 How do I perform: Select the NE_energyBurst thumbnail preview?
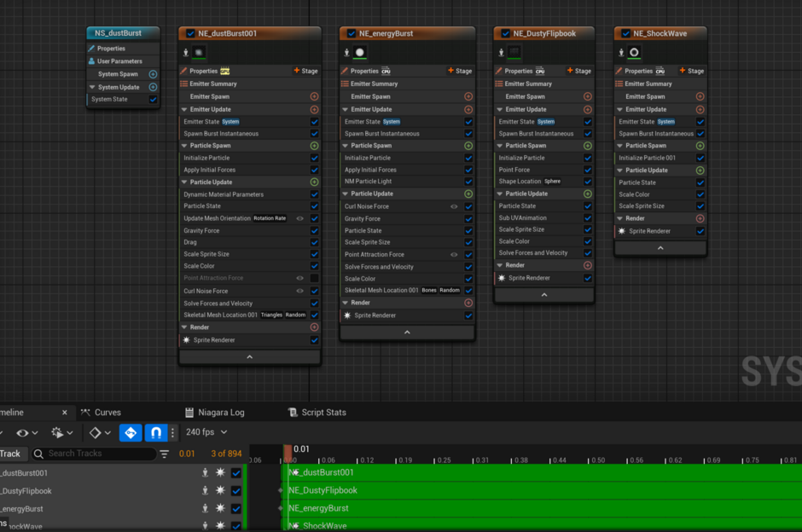tap(359, 53)
